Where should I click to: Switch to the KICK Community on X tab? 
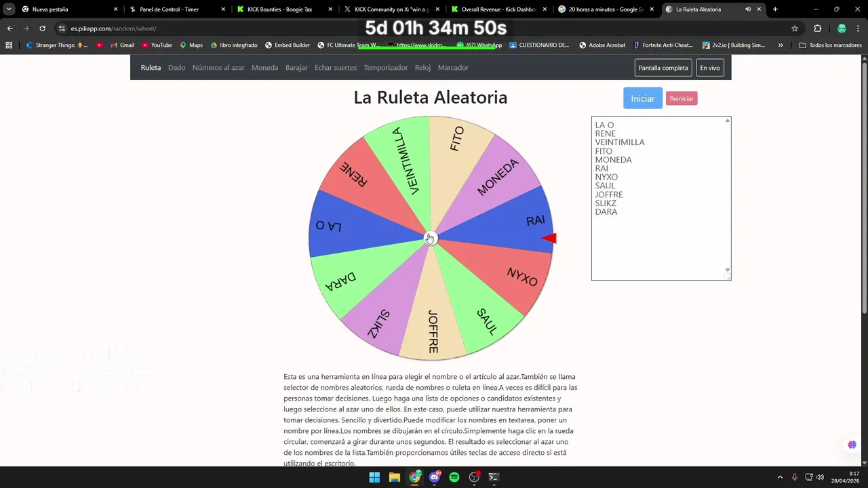[x=390, y=9]
